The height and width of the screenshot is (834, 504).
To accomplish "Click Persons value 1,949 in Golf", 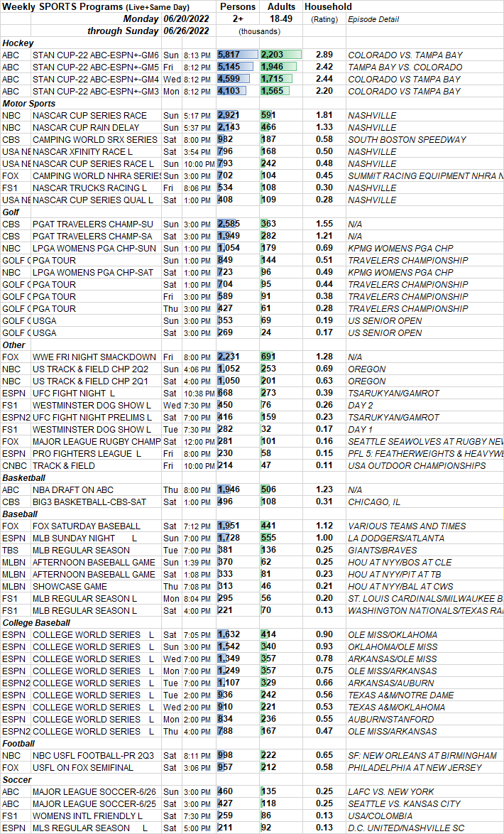I will (229, 236).
